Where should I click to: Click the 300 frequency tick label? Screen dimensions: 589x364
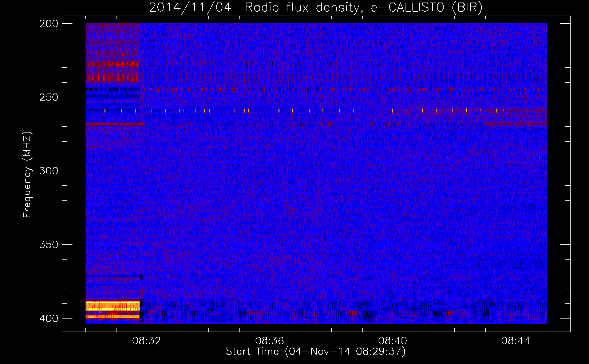point(49,171)
